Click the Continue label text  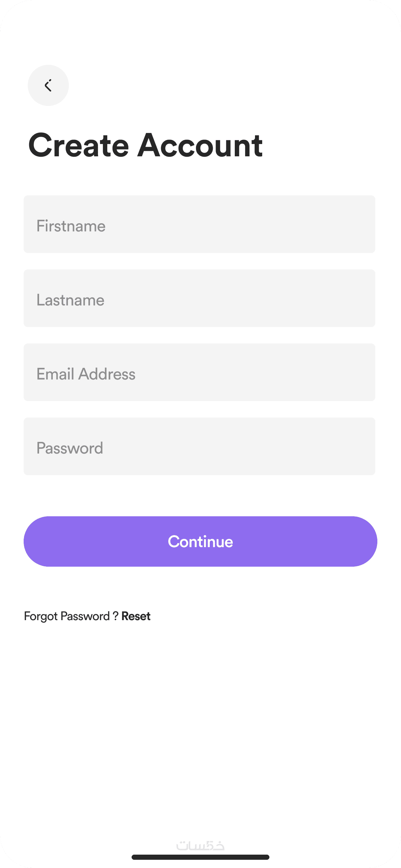(200, 542)
